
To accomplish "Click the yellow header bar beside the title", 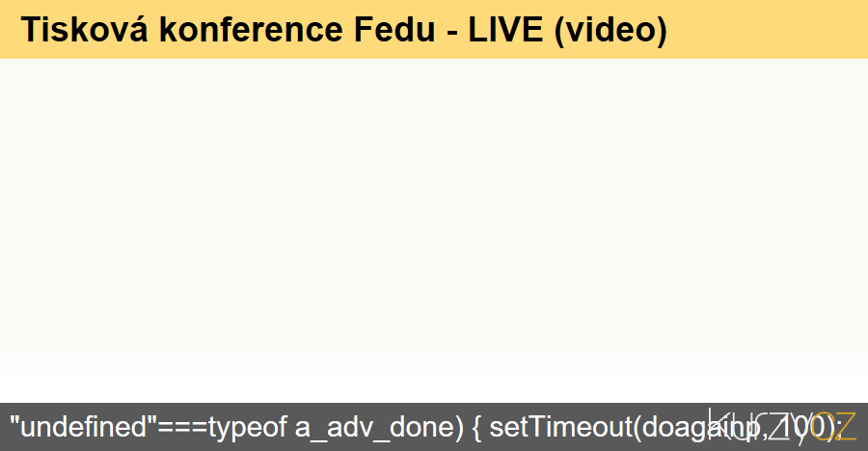I will [x=768, y=29].
